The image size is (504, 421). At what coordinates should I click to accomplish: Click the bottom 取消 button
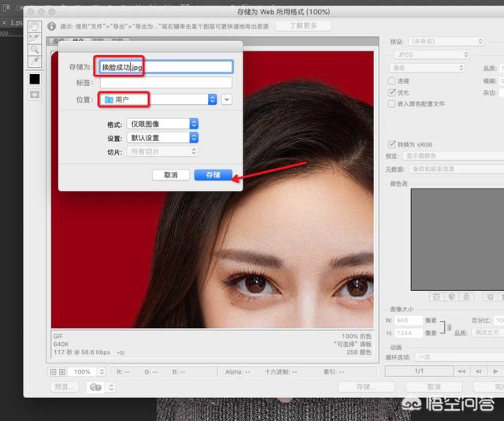[x=434, y=387]
